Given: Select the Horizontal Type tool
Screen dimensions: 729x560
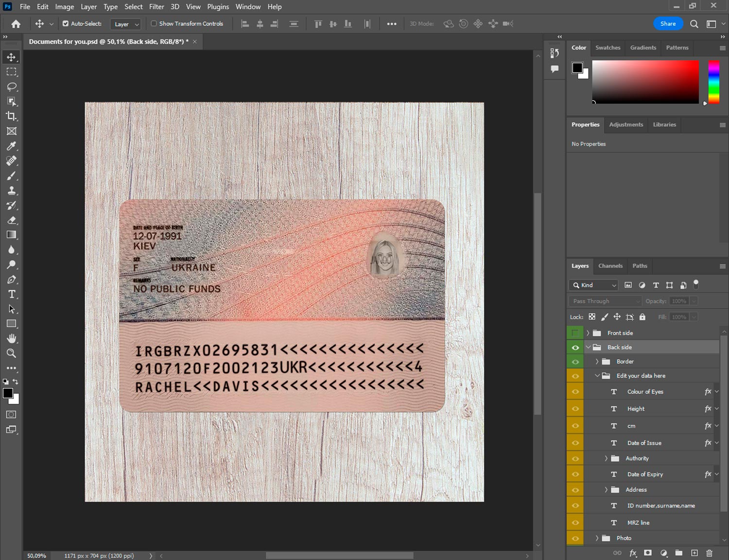Looking at the screenshot, I should coord(11,294).
